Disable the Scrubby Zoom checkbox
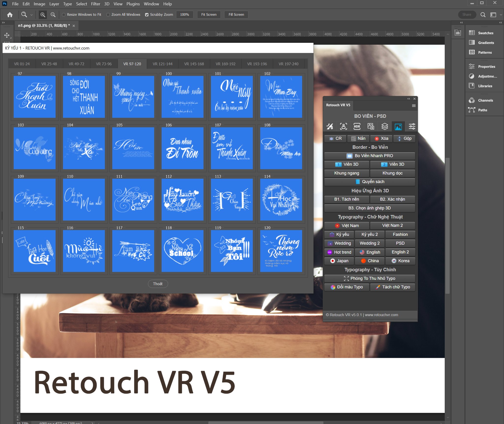The height and width of the screenshot is (424, 504). 147,15
